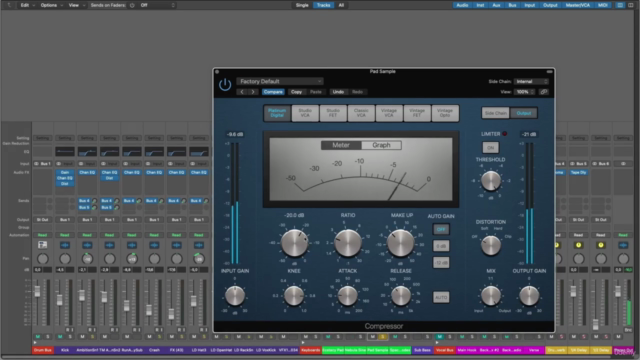Open the View 100% dropdown
Image resolution: width=640 pixels, height=360 pixels.
click(525, 92)
